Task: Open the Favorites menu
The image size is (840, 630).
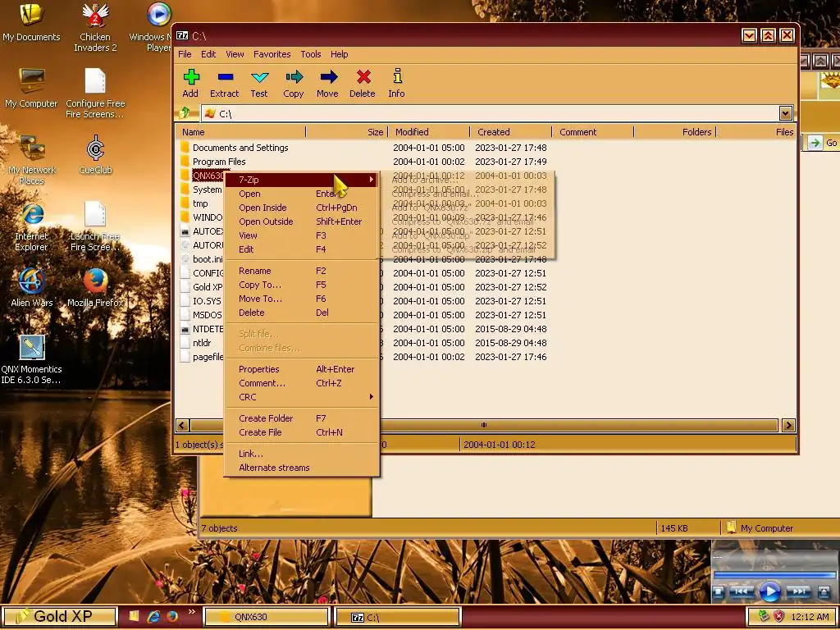Action: coord(272,54)
